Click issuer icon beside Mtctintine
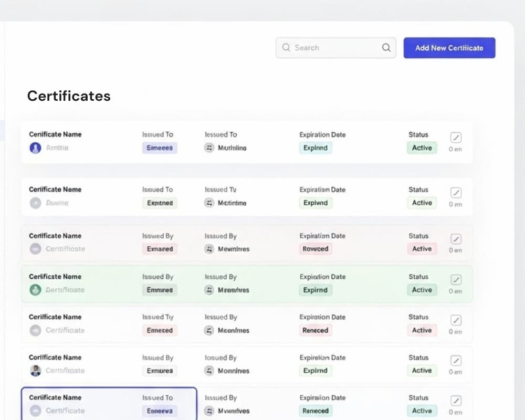This screenshot has width=525, height=420. coord(209,203)
